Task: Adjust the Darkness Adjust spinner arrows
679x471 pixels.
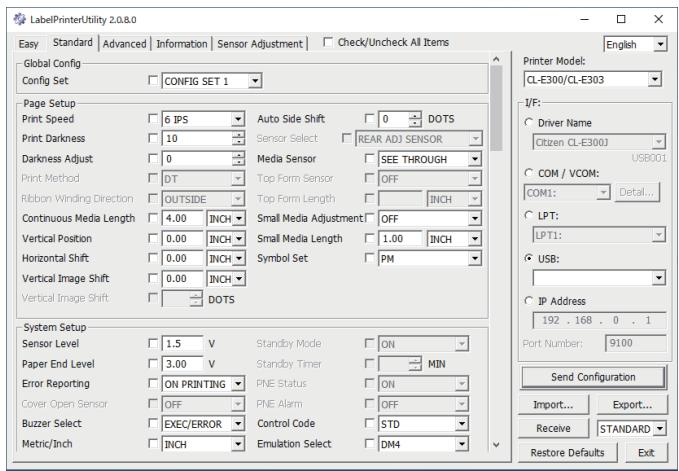Action: pos(238,159)
